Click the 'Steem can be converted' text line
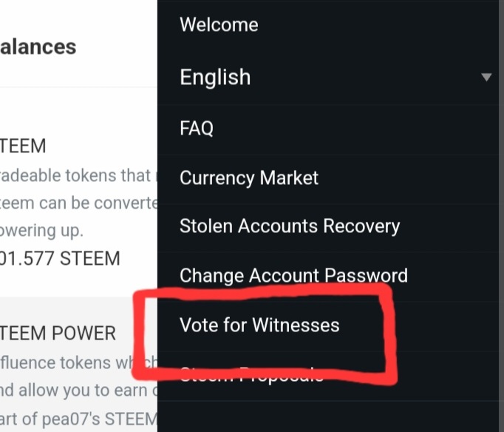Image resolution: width=504 pixels, height=432 pixels. click(78, 203)
